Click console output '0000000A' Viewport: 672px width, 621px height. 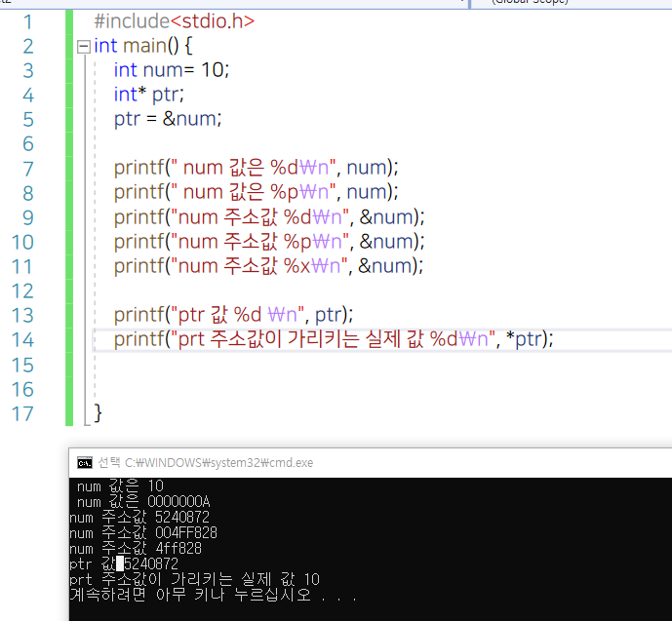click(x=178, y=501)
